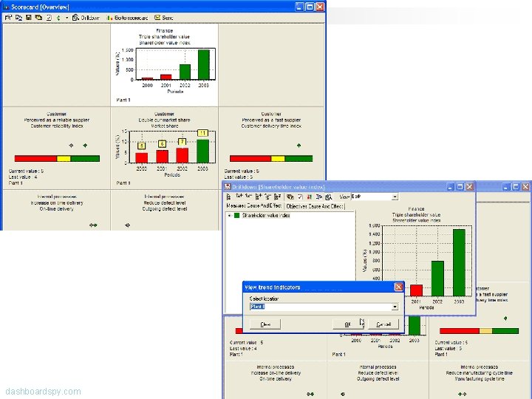532x399 pixels.
Task: Click the Customer reliability index color gauge bar
Action: (x=57, y=158)
